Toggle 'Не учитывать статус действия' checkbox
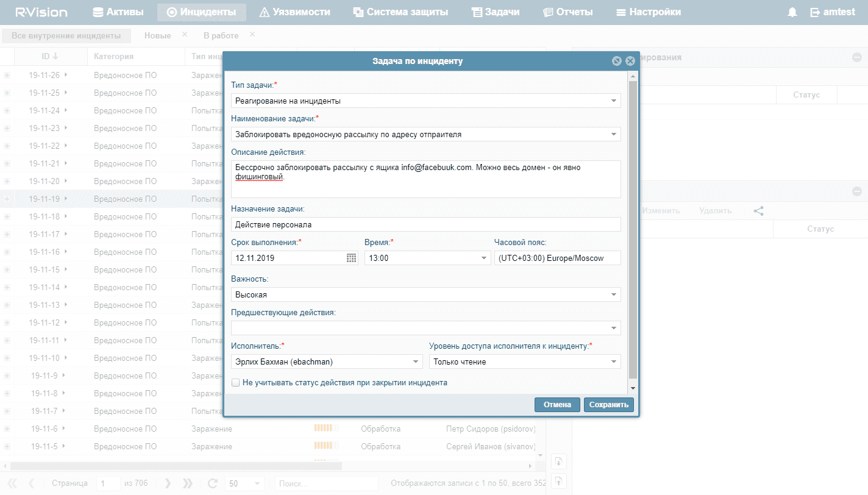The width and height of the screenshot is (868, 495). tap(236, 383)
